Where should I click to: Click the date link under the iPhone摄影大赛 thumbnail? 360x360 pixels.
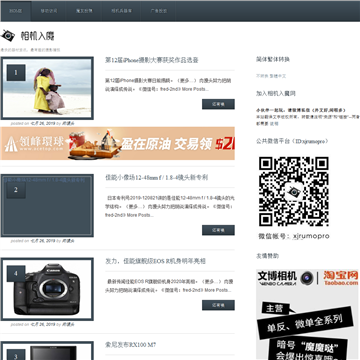click(43, 123)
